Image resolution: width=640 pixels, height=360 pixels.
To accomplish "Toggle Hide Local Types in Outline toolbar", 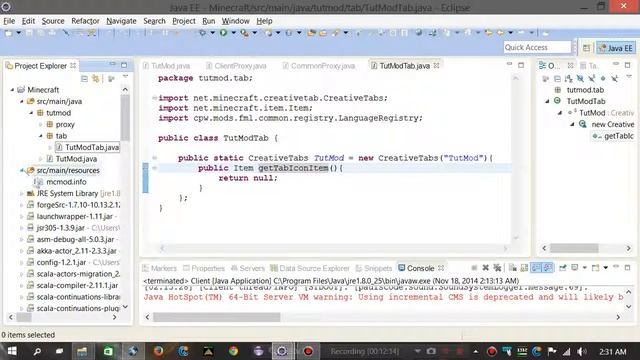I will click(x=614, y=78).
